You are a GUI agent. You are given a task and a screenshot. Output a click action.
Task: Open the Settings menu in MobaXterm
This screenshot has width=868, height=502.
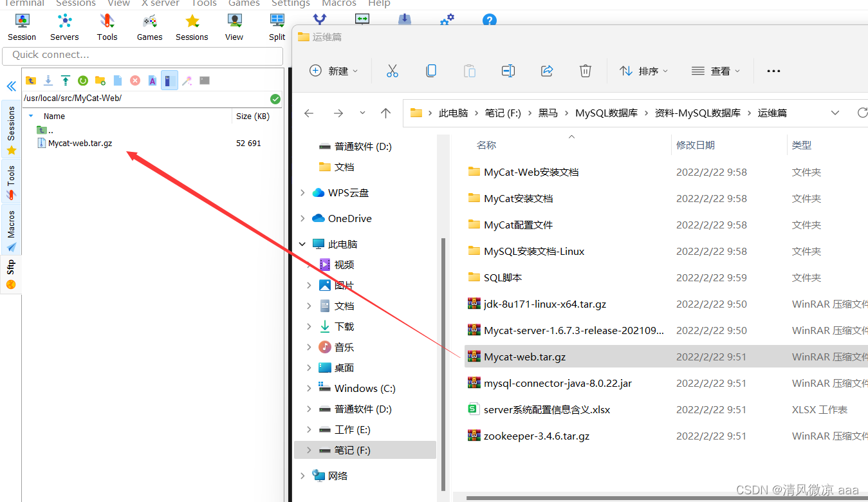coord(291,3)
